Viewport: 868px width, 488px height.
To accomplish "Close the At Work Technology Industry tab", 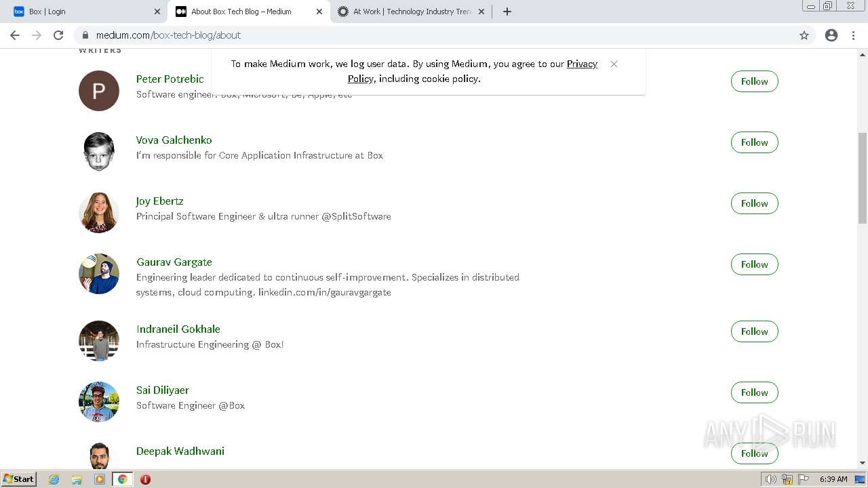I will tap(481, 12).
